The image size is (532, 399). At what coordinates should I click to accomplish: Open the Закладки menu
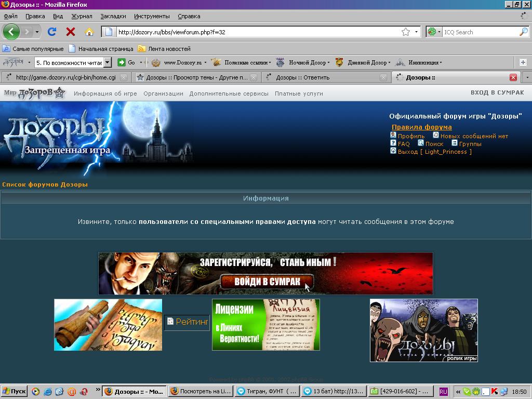pyautogui.click(x=113, y=16)
